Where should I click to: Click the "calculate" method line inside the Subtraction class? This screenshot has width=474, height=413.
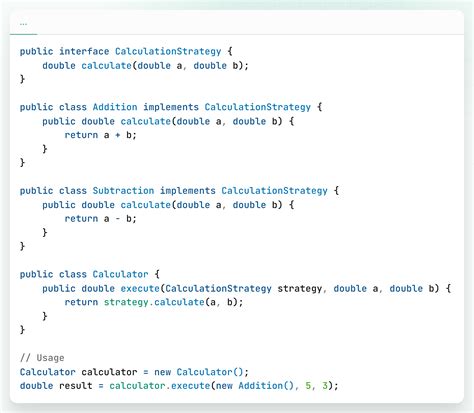(168, 205)
